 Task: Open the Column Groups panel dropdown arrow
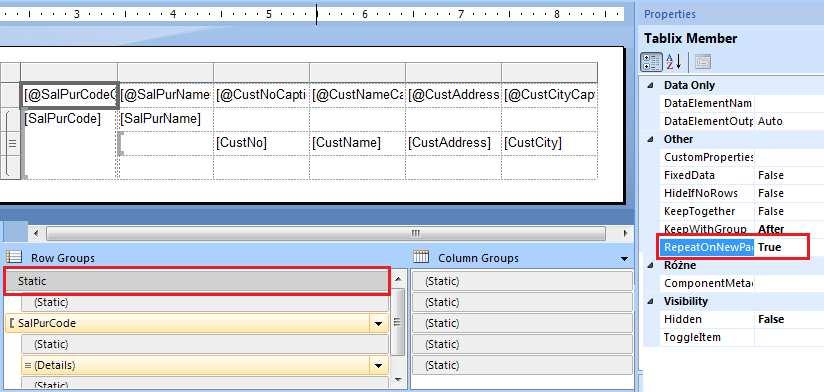(624, 259)
